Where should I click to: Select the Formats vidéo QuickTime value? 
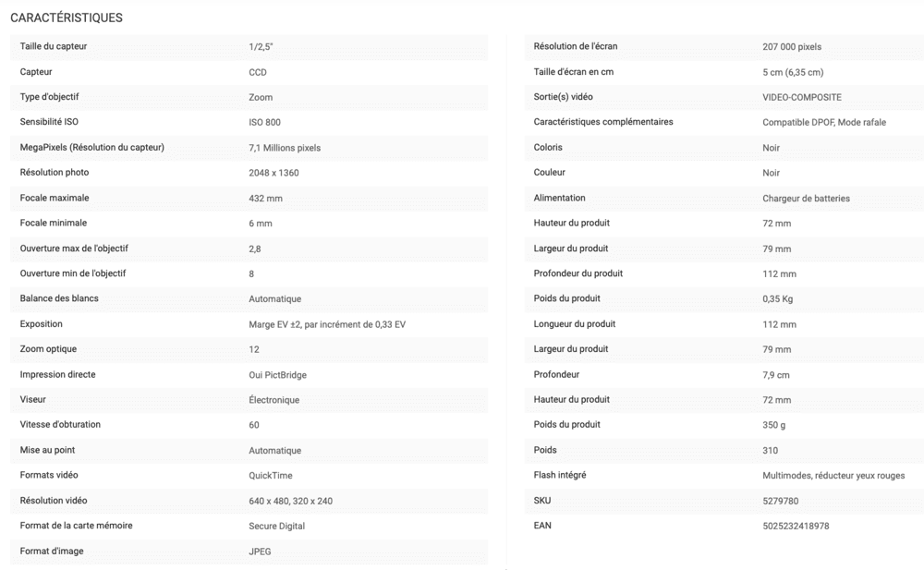[x=271, y=476]
